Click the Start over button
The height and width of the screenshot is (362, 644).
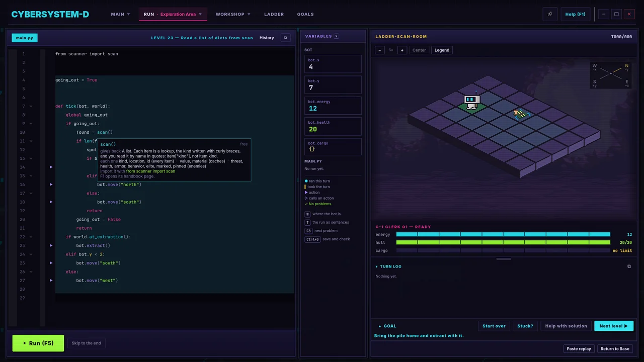pos(494,326)
